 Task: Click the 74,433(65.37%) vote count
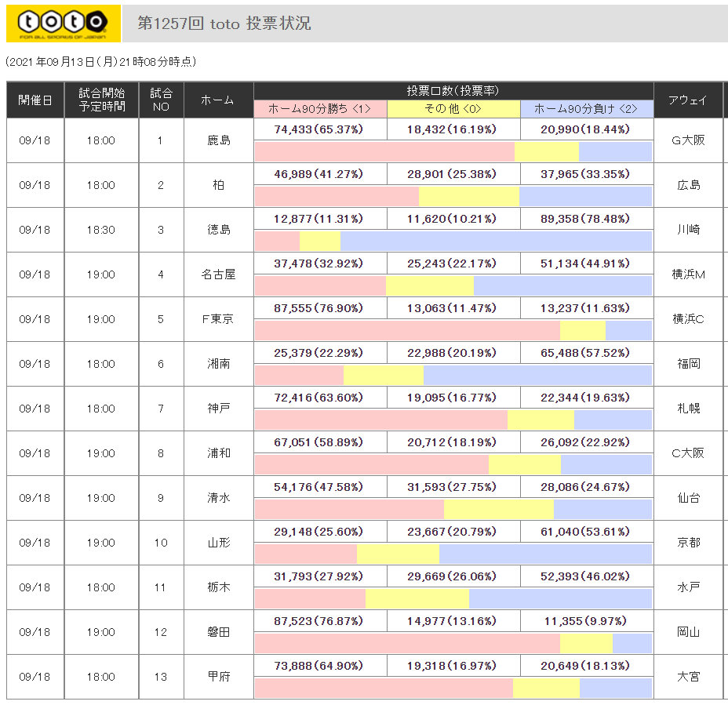(319, 129)
